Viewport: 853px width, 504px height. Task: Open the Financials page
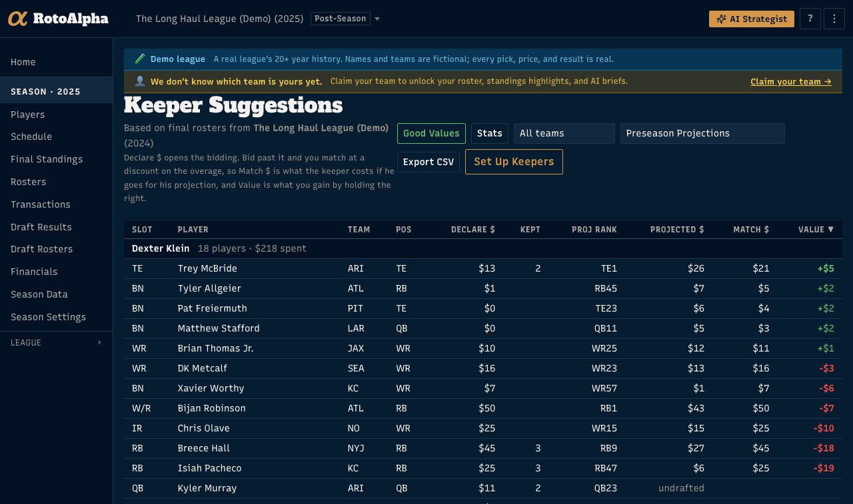[x=34, y=272]
